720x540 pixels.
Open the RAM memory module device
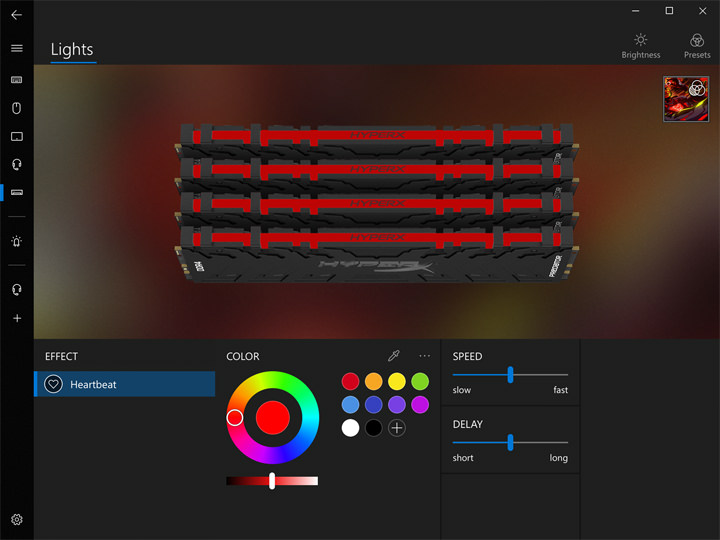tap(17, 192)
